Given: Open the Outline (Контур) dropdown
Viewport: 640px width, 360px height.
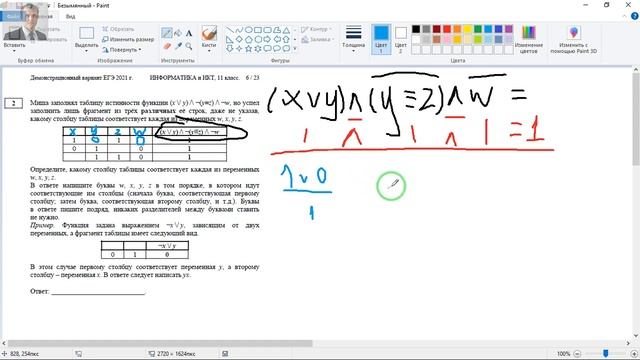Looking at the screenshot, I should point(316,29).
